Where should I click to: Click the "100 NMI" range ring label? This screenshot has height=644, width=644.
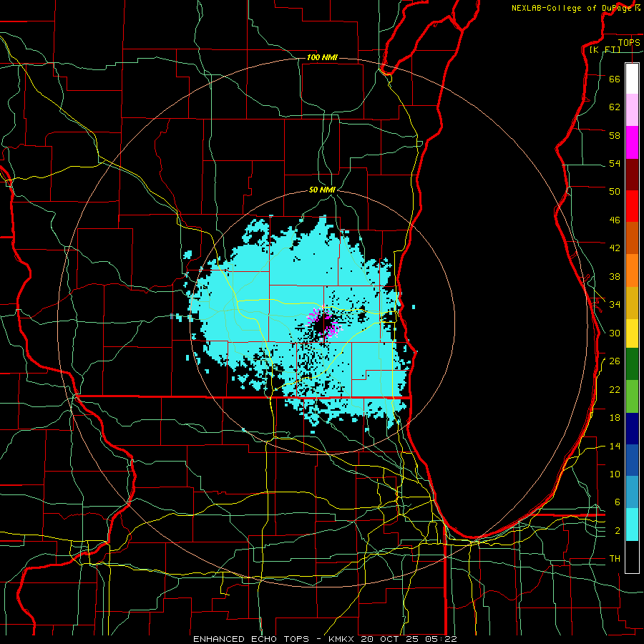pos(322,57)
